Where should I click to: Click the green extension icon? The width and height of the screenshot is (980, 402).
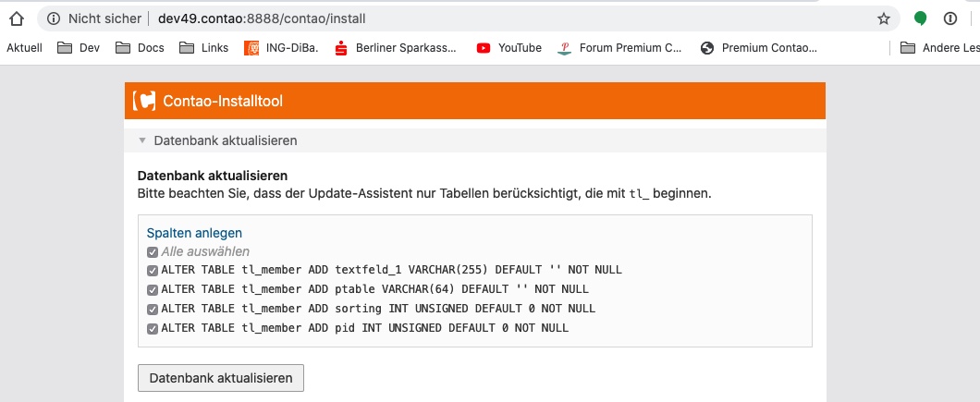(920, 18)
